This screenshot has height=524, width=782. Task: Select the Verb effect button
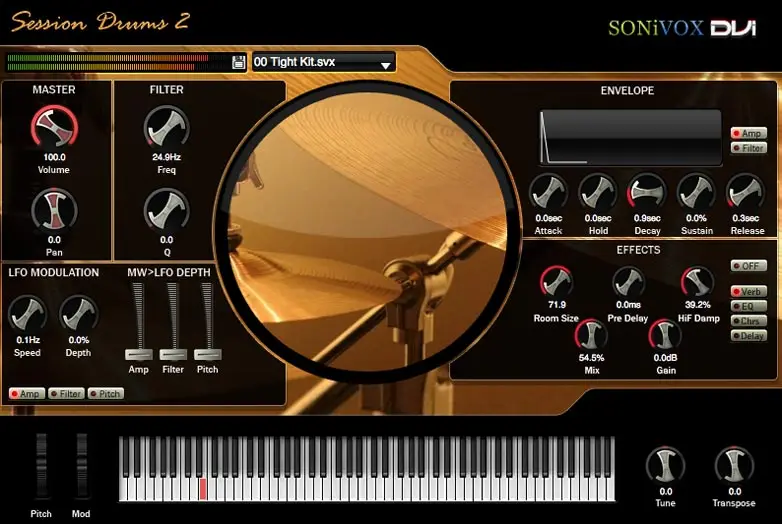coord(749,292)
